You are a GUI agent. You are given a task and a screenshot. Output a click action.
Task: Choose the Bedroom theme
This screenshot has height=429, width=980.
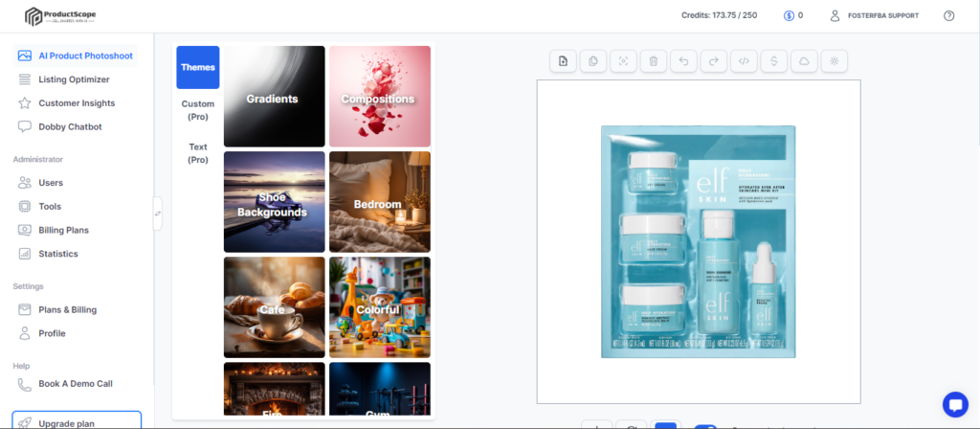click(380, 202)
